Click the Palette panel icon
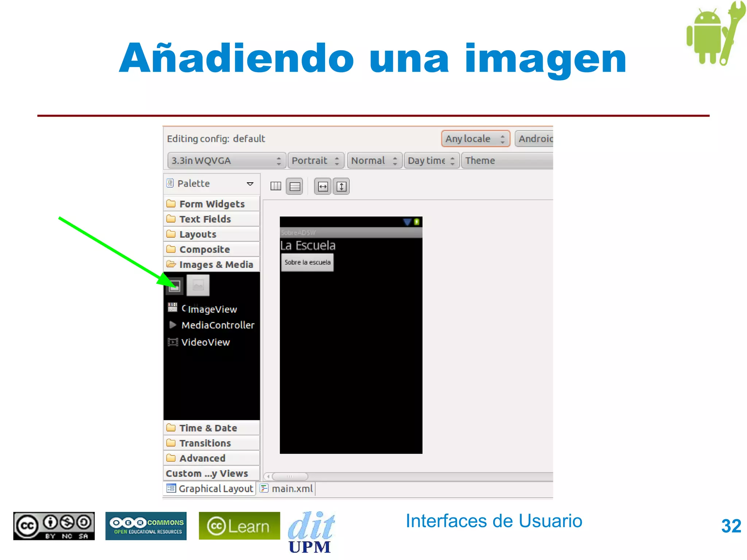 pyautogui.click(x=170, y=183)
